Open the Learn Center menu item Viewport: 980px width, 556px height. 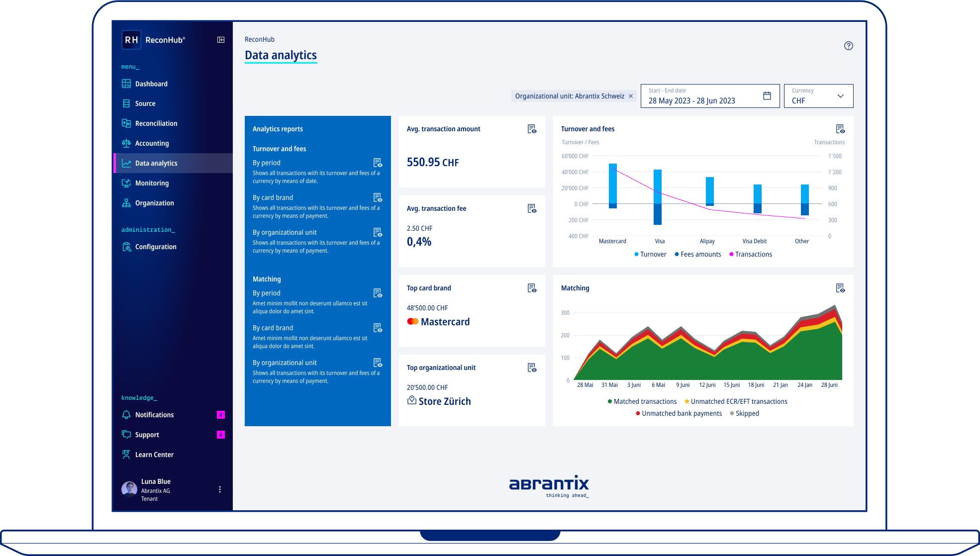click(x=173, y=455)
